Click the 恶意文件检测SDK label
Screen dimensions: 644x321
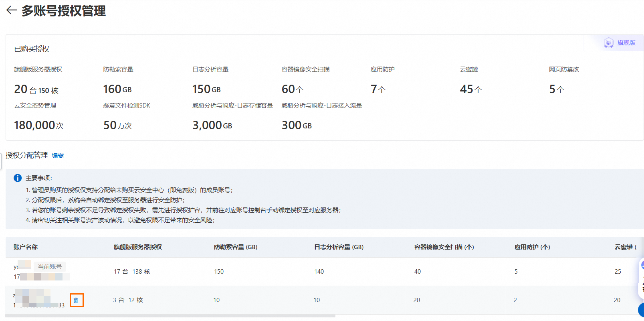(x=127, y=106)
